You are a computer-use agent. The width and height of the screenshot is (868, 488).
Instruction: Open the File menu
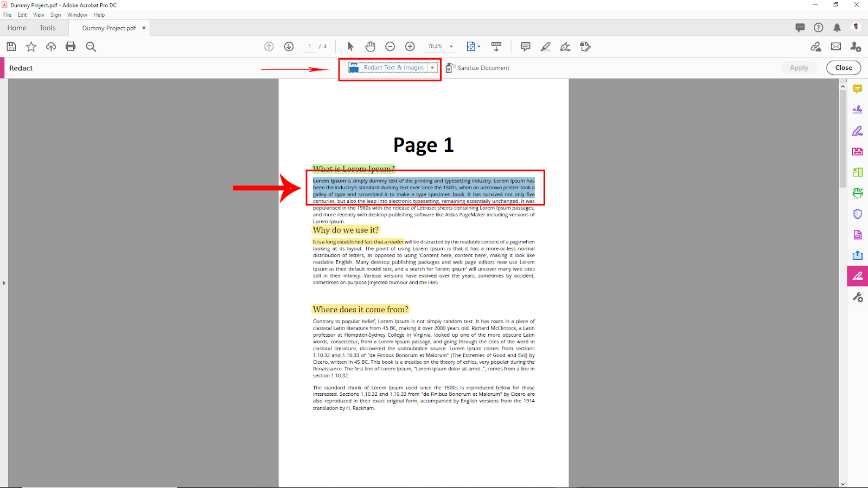7,15
